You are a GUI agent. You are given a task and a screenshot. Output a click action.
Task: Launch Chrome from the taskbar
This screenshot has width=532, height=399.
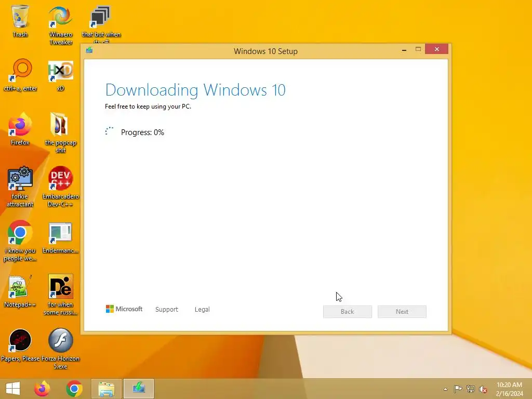point(74,389)
